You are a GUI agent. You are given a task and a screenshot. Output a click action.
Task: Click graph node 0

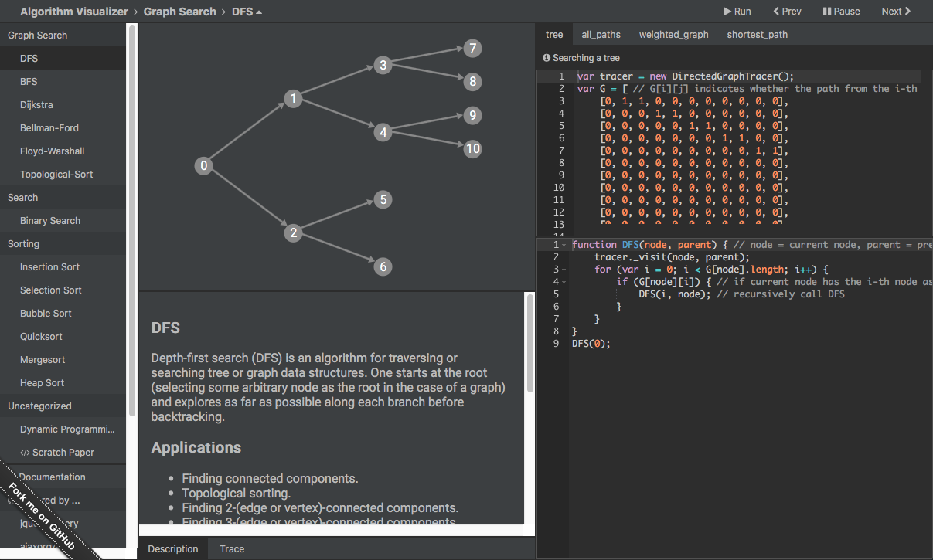point(203,166)
